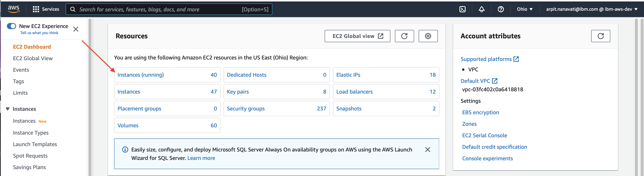Open Resources settings gear icon
Viewport: 644px width, 176px height.
click(x=428, y=36)
